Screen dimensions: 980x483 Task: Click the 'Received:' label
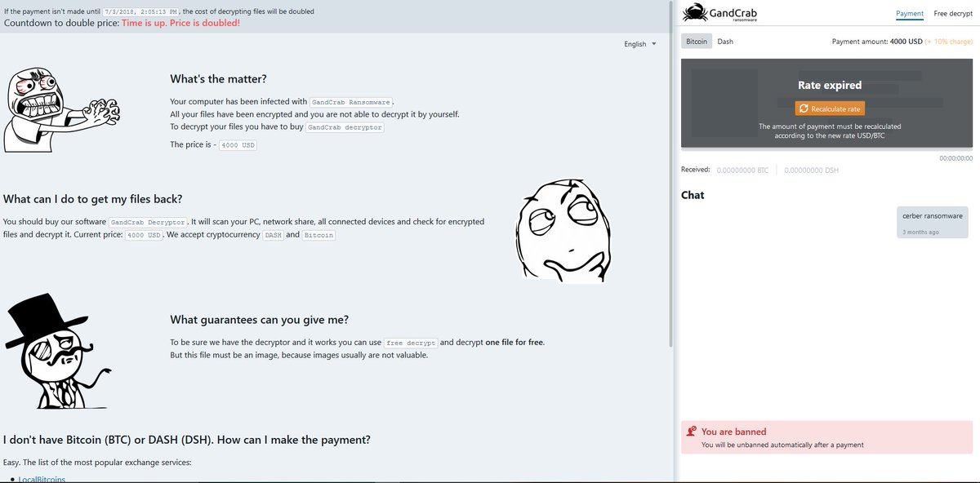(696, 170)
